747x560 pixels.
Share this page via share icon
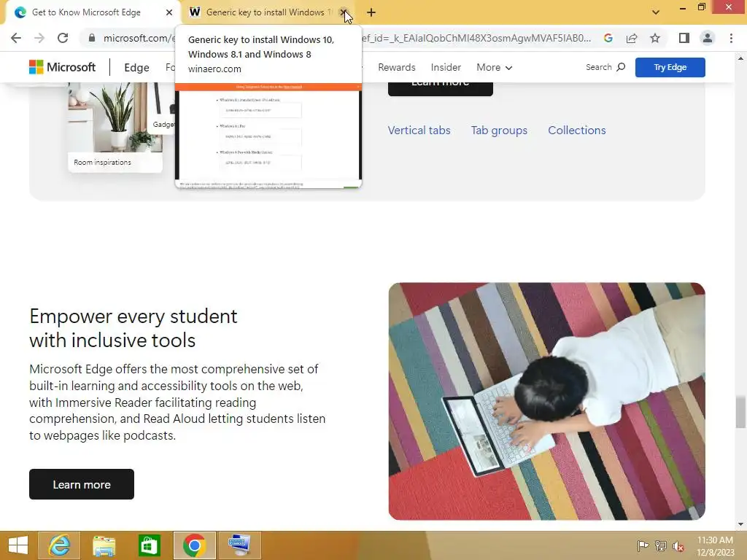click(x=632, y=38)
